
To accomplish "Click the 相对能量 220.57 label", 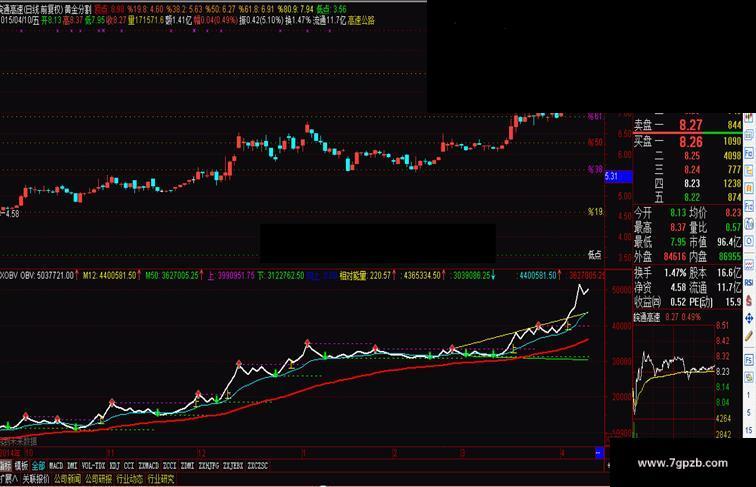I will click(365, 275).
